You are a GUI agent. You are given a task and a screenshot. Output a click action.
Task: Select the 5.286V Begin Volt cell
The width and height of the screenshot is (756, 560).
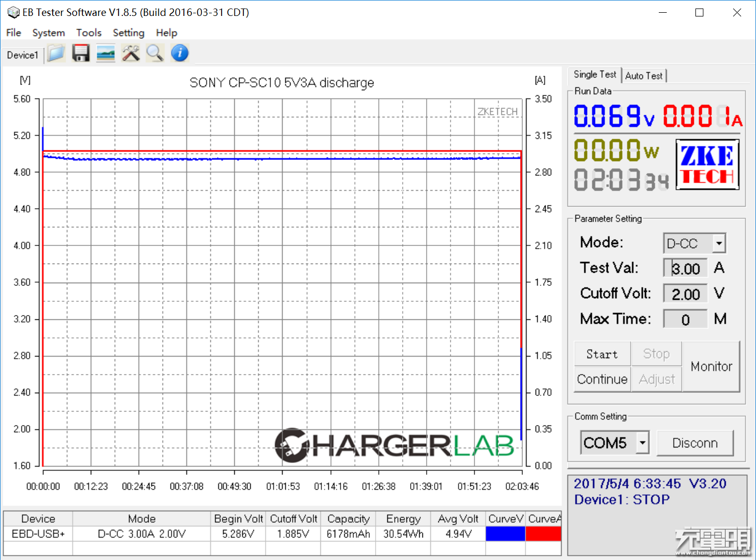(x=239, y=534)
